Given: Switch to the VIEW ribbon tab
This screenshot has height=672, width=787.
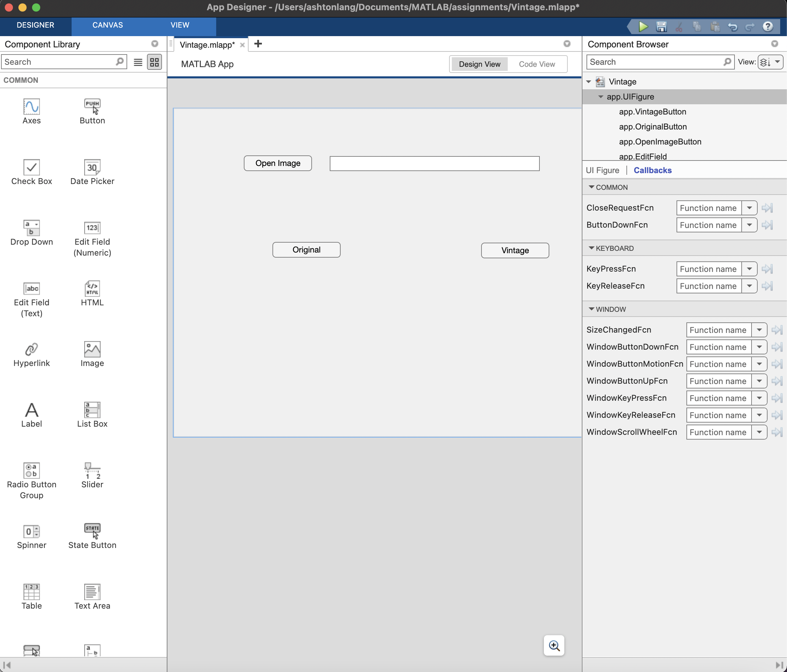Looking at the screenshot, I should pos(179,25).
